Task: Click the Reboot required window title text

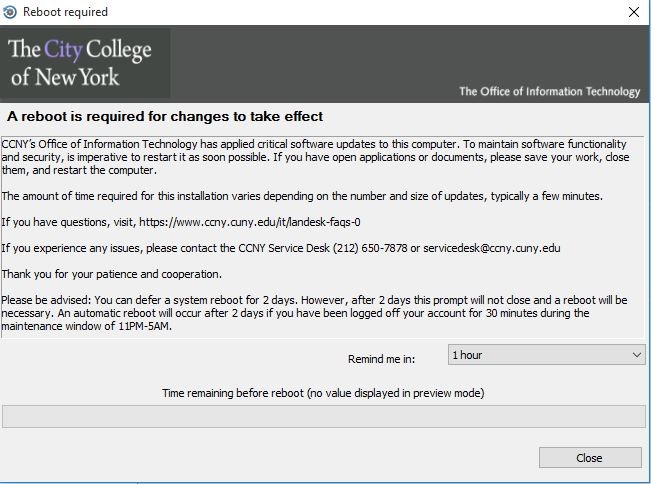Action: click(65, 12)
